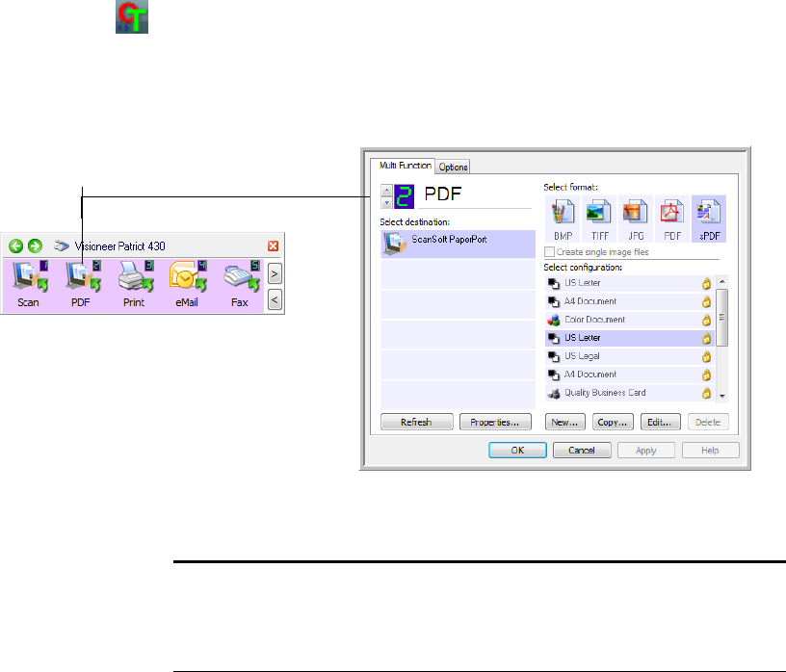The image size is (786, 672).
Task: Click Cancel to dismiss dialog
Action: pos(582,450)
